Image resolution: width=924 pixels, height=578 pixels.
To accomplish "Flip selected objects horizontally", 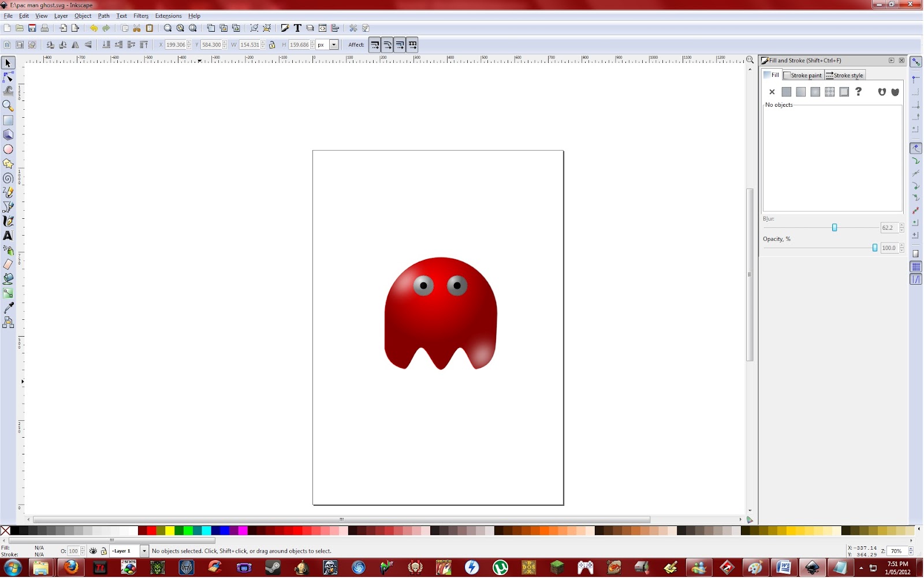I will click(x=75, y=44).
